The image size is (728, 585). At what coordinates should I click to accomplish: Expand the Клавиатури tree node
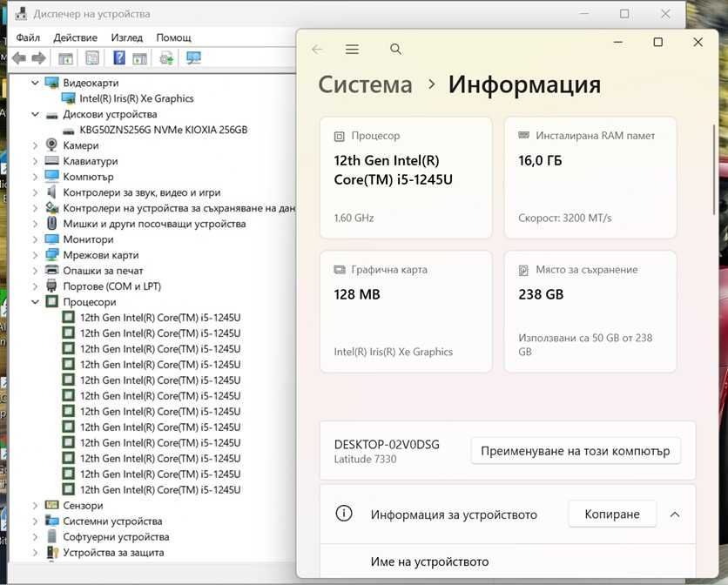click(x=35, y=161)
